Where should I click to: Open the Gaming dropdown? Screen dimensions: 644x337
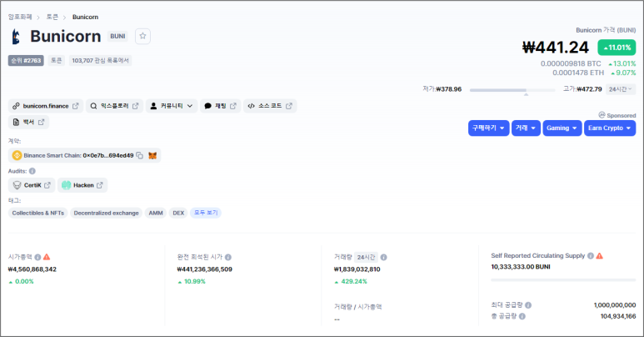pyautogui.click(x=562, y=128)
